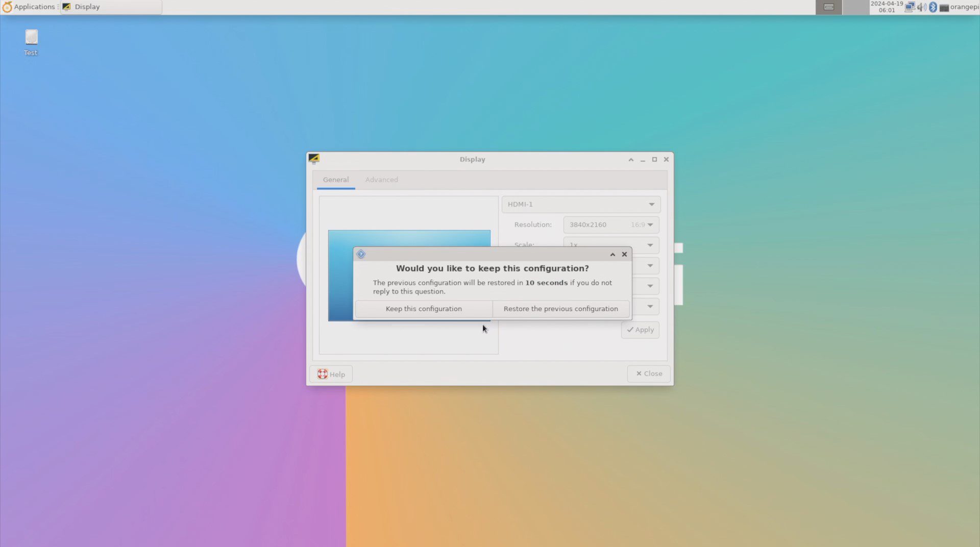Click the first workspace switcher thumbnail
Screen dimensions: 980x547
pos(828,7)
